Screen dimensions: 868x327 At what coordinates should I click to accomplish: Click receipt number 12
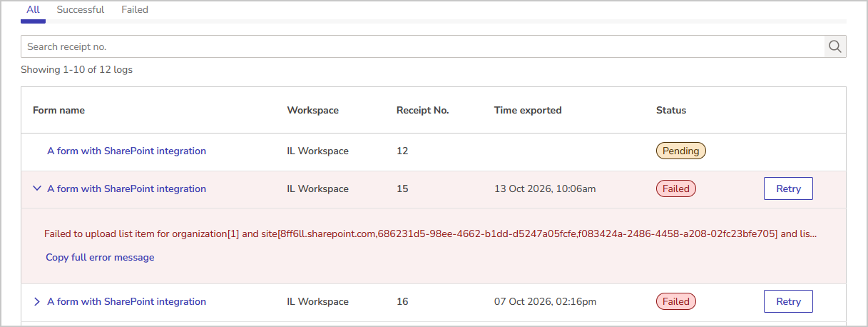(x=402, y=151)
